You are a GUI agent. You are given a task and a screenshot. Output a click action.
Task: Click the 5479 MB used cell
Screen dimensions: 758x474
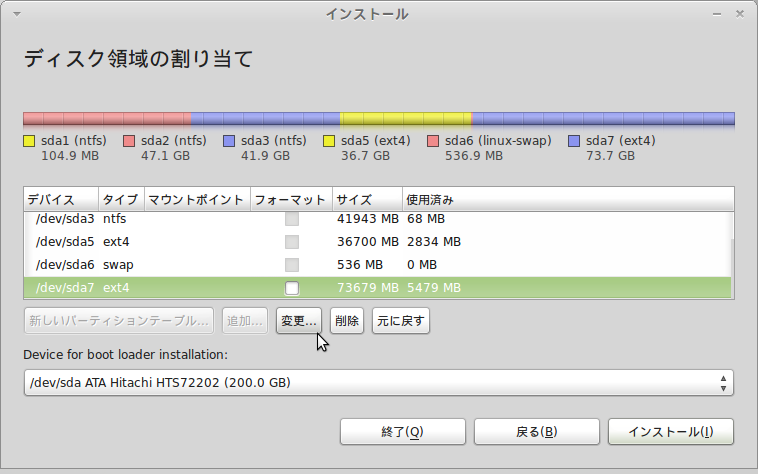[x=434, y=288]
